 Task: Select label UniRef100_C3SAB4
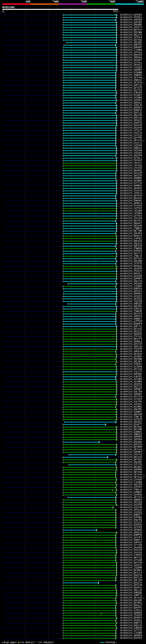pyautogui.click(x=131, y=50)
